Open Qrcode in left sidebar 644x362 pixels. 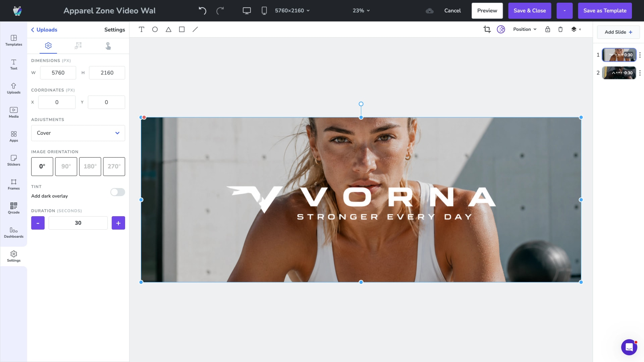(x=14, y=208)
